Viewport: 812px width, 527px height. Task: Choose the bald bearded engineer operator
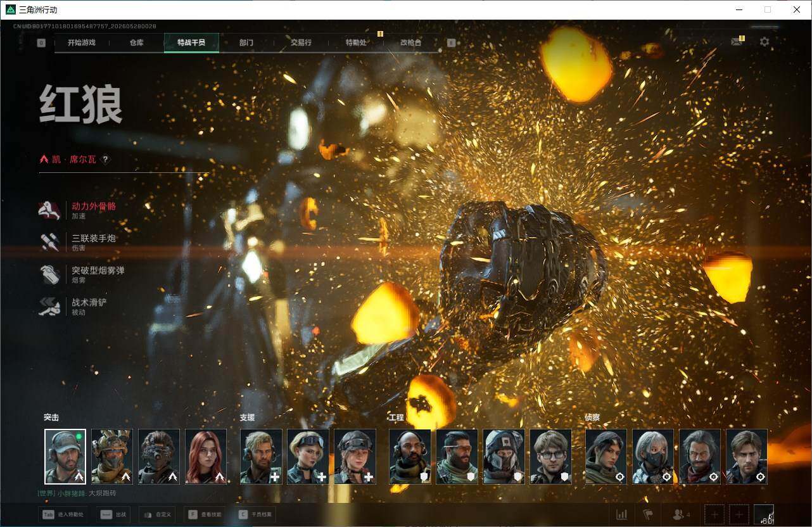tap(410, 457)
